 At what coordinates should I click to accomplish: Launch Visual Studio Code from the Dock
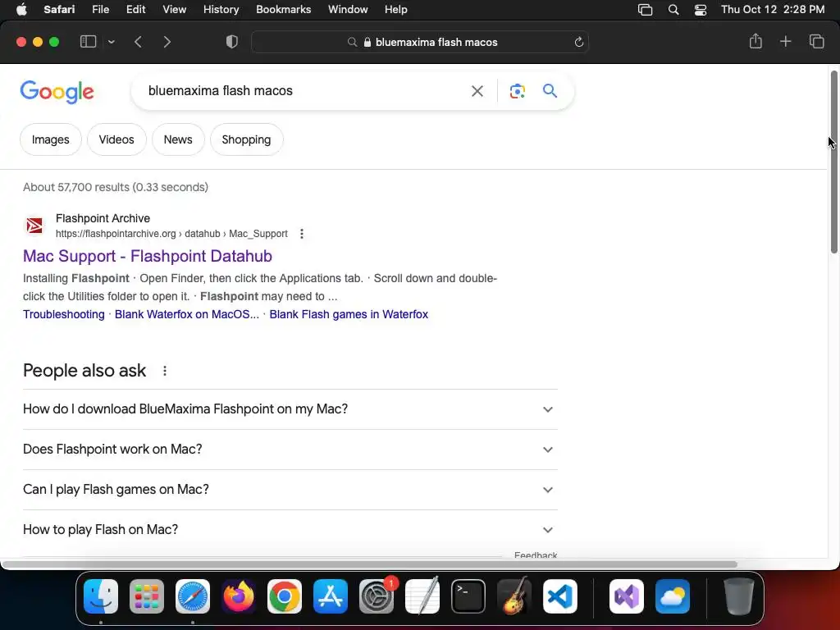559,596
